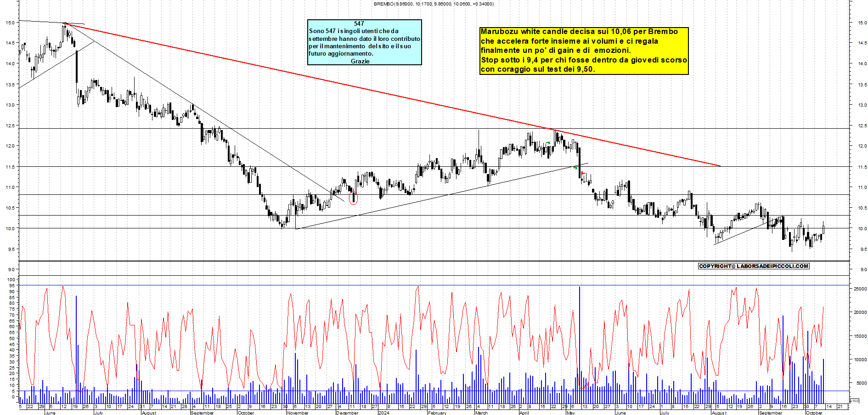
Task: Click the "Stop sotto i 9,4" annotation line
Action: pyautogui.click(x=584, y=60)
